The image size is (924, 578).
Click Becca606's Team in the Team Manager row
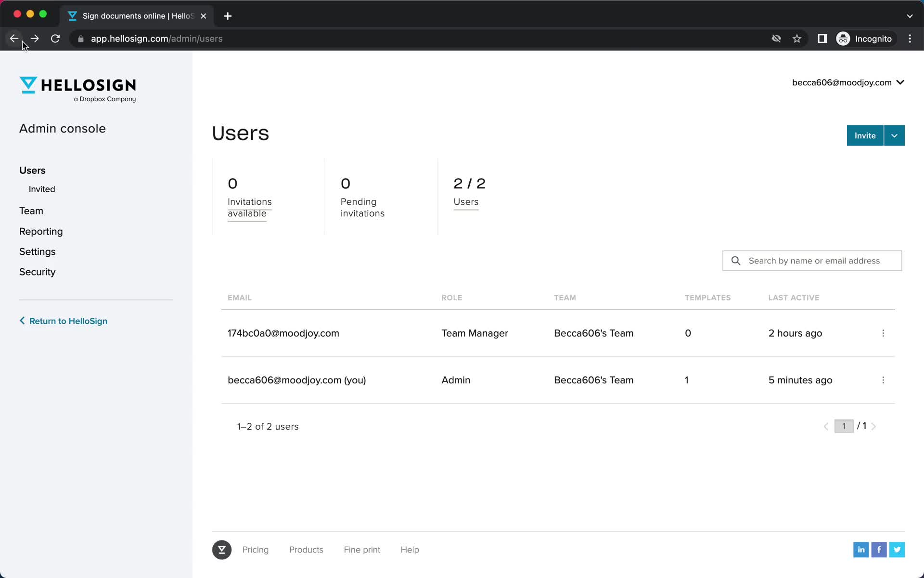(594, 333)
